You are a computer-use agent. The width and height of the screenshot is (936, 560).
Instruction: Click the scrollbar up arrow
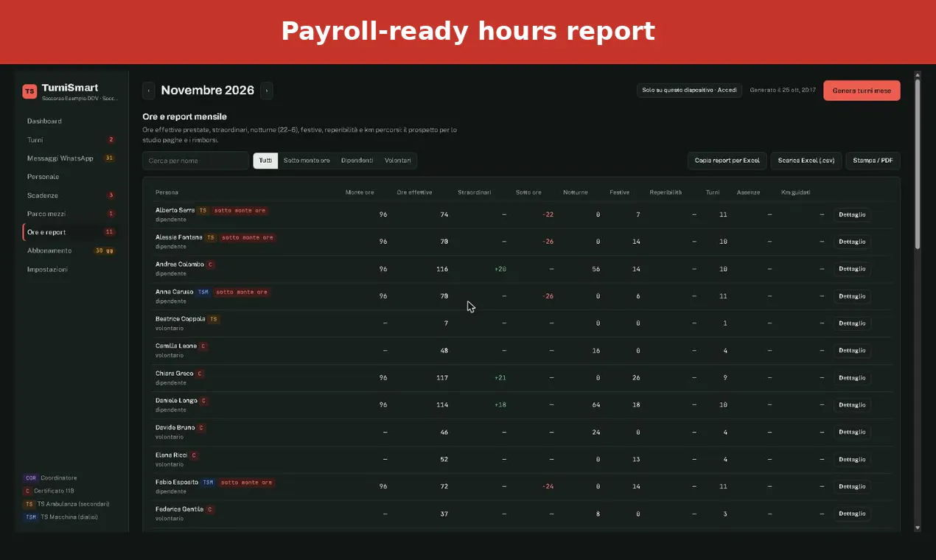918,74
